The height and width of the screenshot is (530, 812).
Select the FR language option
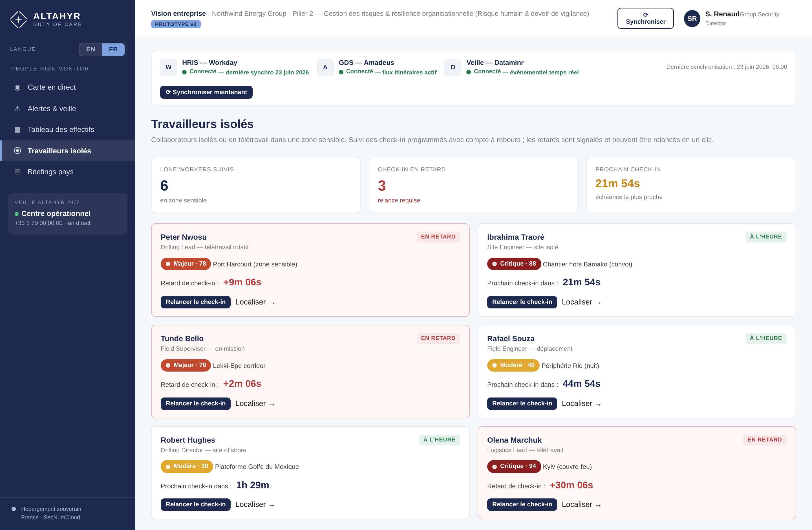point(113,49)
